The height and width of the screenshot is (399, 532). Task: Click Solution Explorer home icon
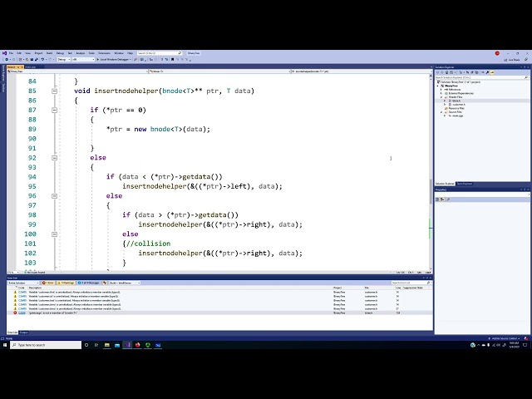pyautogui.click(x=447, y=72)
